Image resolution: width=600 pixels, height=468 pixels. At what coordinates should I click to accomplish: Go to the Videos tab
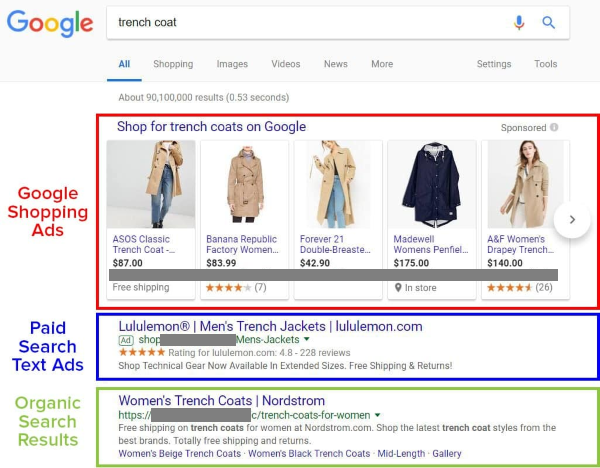[285, 64]
